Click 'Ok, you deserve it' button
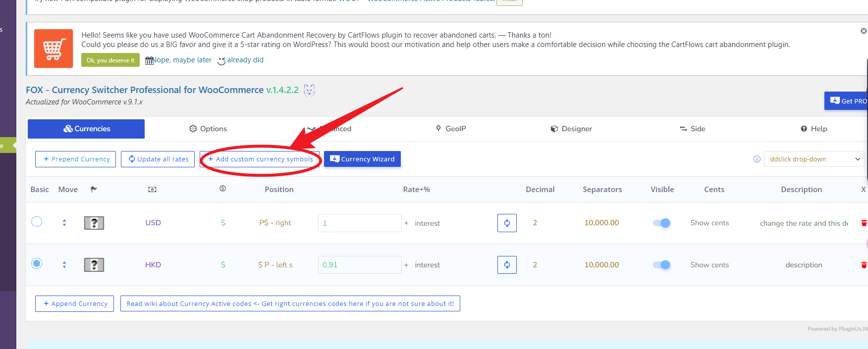868x349 pixels. (110, 60)
